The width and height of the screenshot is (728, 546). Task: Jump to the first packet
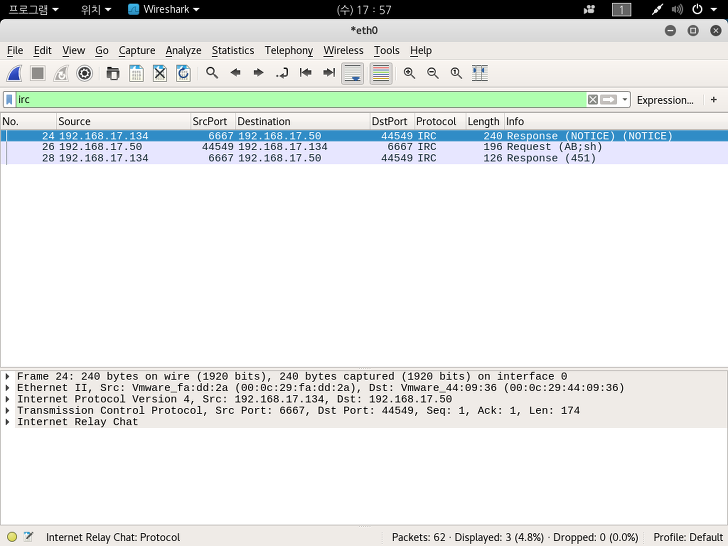pos(306,73)
